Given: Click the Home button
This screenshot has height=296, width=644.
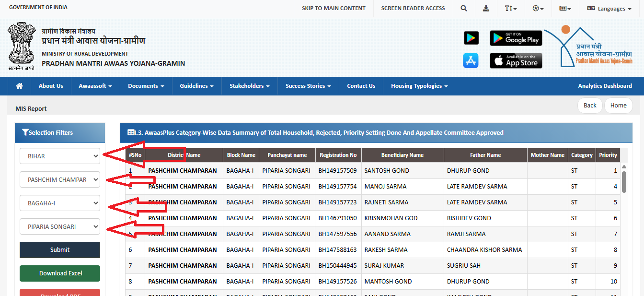Looking at the screenshot, I should coord(619,106).
